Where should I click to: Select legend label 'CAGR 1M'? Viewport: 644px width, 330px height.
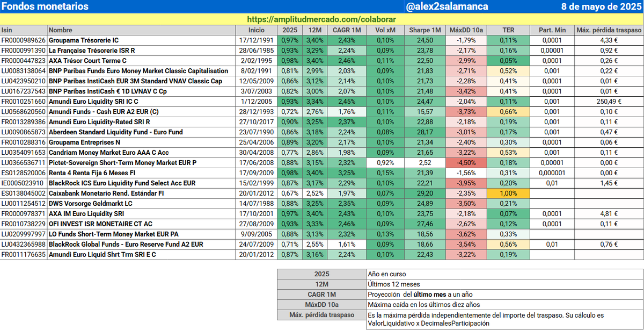click(322, 295)
